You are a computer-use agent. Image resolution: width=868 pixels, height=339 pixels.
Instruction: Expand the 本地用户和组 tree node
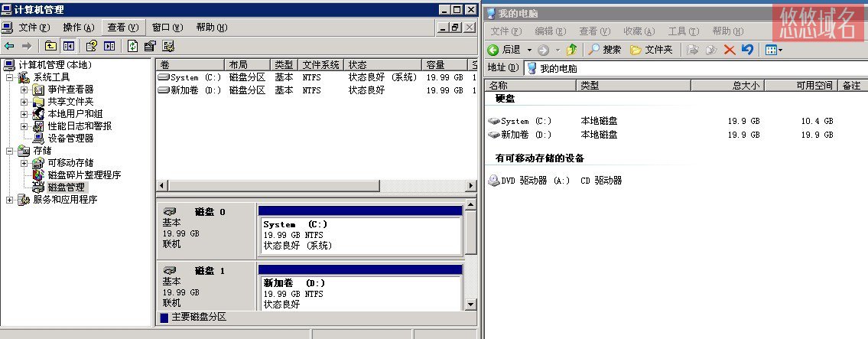click(24, 114)
